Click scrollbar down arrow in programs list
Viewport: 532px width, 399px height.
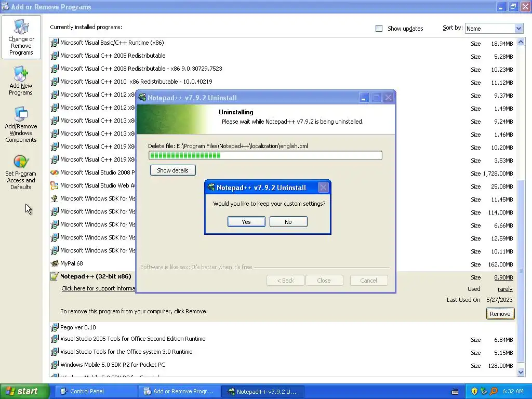[521, 372]
